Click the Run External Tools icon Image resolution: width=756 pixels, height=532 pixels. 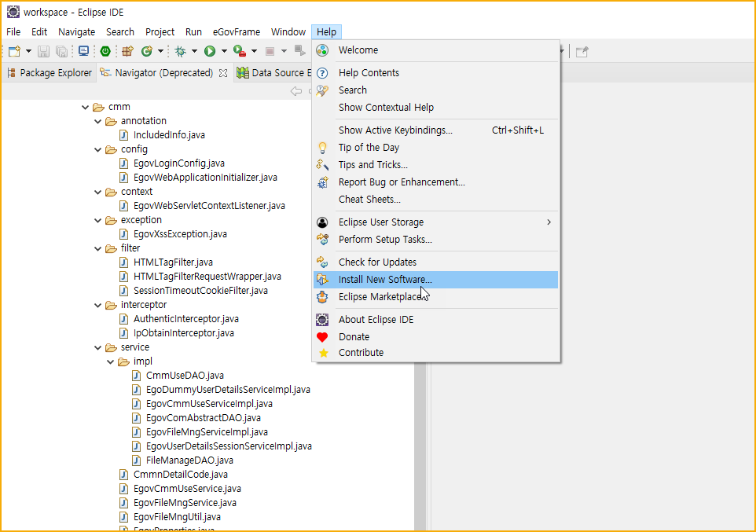tap(240, 51)
